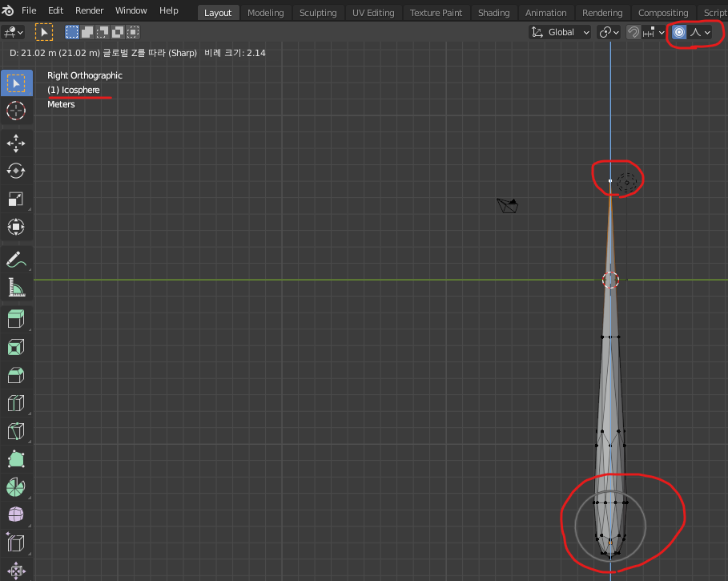Open Global transform orientation dropdown
The width and height of the screenshot is (728, 581).
560,32
